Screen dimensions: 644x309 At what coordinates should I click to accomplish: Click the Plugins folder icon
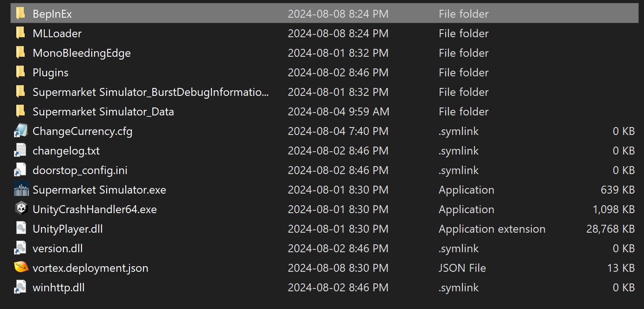[20, 72]
